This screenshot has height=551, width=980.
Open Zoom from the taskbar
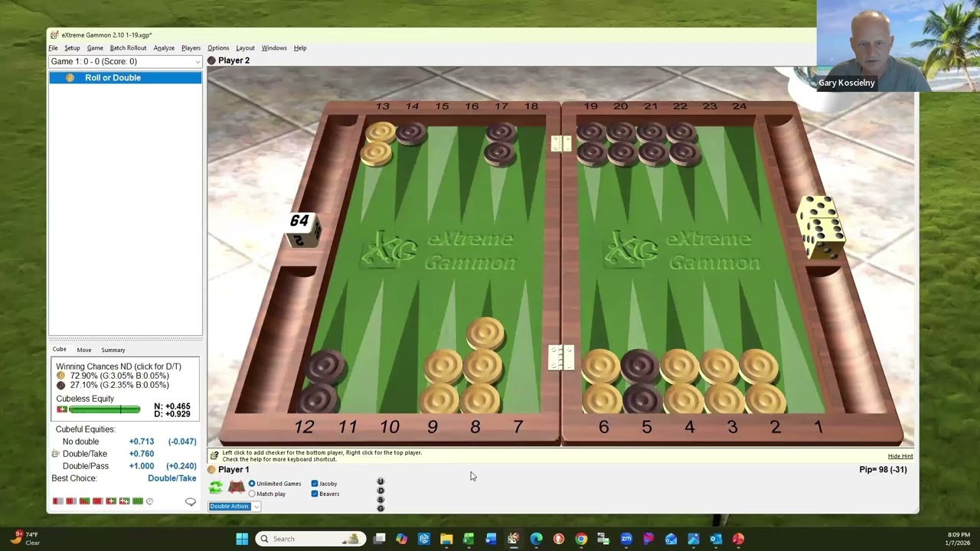(626, 539)
